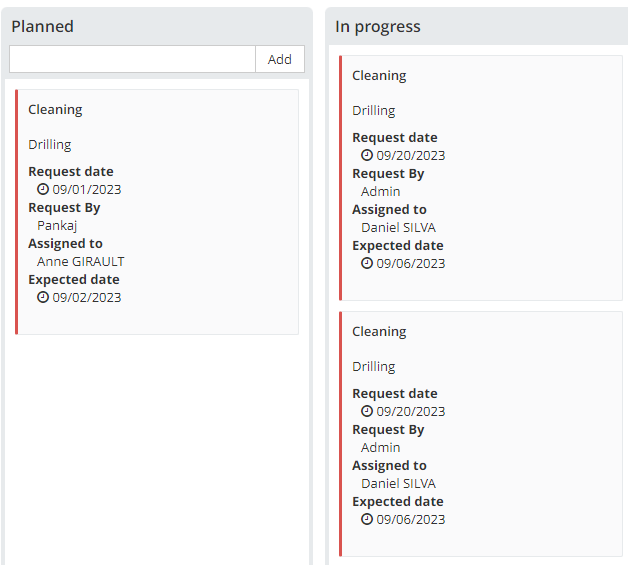This screenshot has width=628, height=565.
Task: Click Expected date clock icon in bottom In progress card
Action: click(367, 519)
